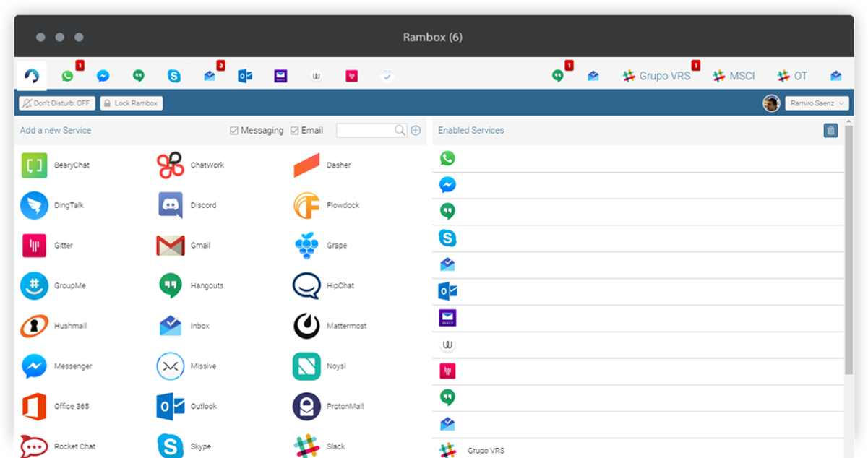Open the Skype tab
This screenshot has height=458, width=868.
[174, 75]
